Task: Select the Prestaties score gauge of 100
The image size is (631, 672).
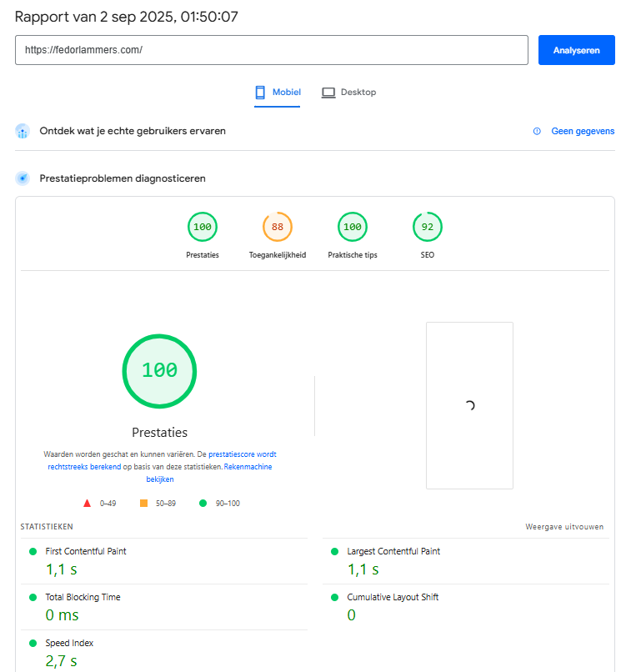Action: 203,227
